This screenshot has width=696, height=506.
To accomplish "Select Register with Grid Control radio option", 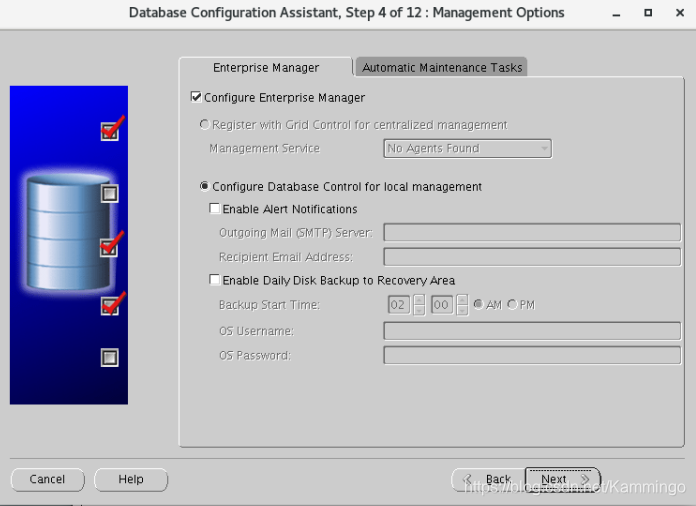I will (x=204, y=125).
